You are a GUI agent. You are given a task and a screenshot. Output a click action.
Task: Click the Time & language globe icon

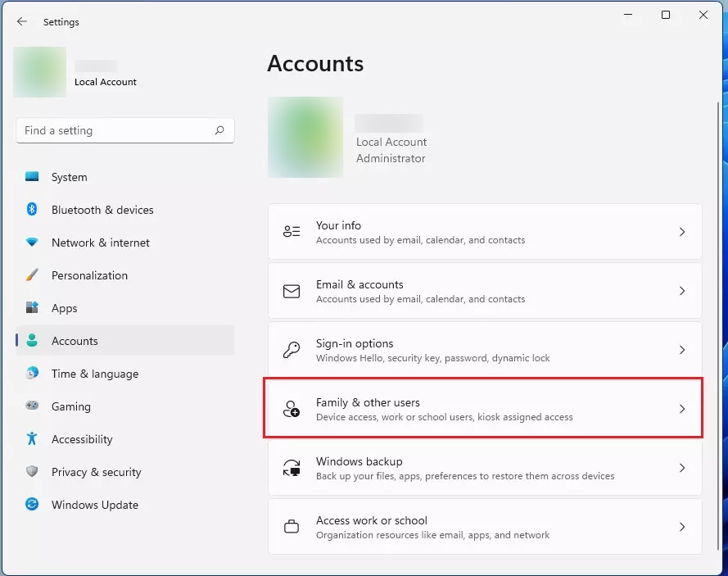pyautogui.click(x=32, y=373)
